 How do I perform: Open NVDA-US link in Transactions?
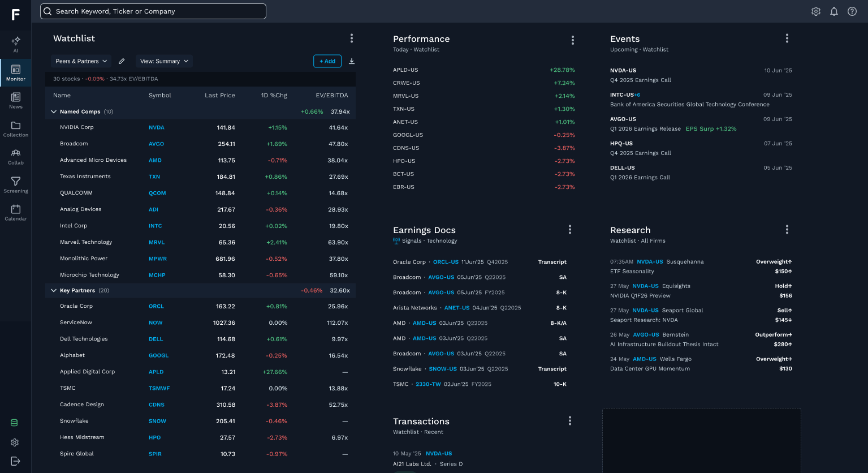coord(439,454)
